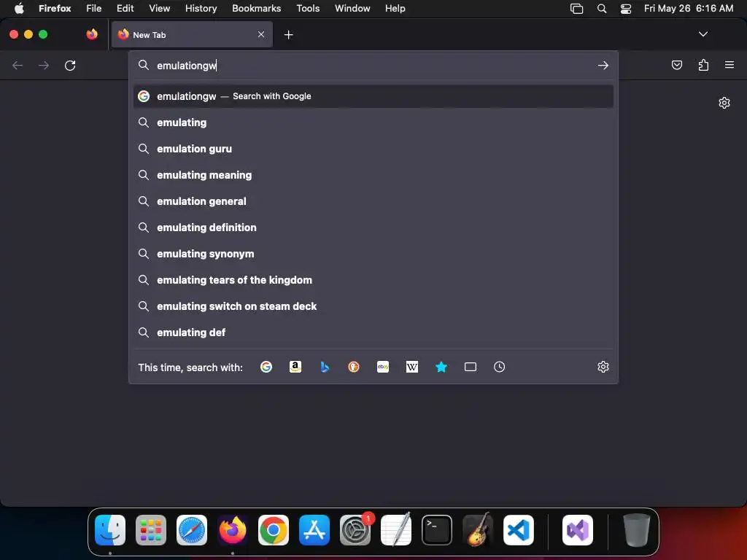Open the Bookmarks menu
The image size is (747, 560).
(x=256, y=8)
